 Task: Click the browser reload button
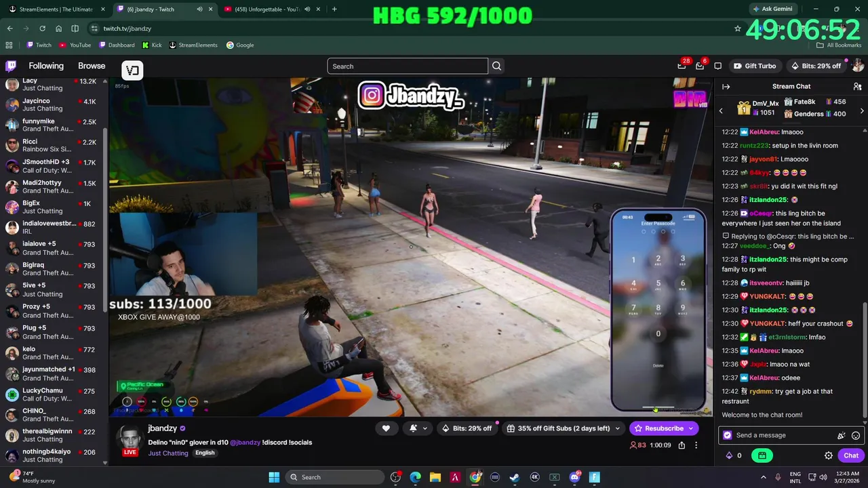click(42, 28)
